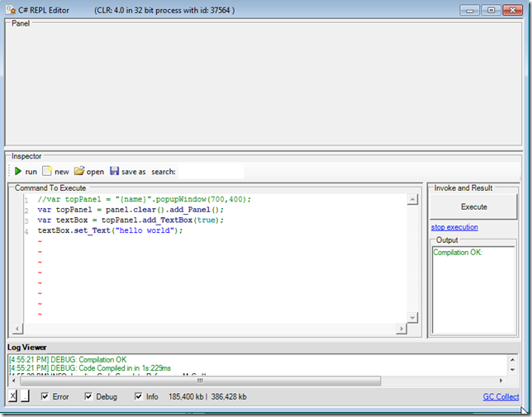Click code editor scroll down arrow
Image resolution: width=532 pixels, height=417 pixels.
click(x=412, y=318)
